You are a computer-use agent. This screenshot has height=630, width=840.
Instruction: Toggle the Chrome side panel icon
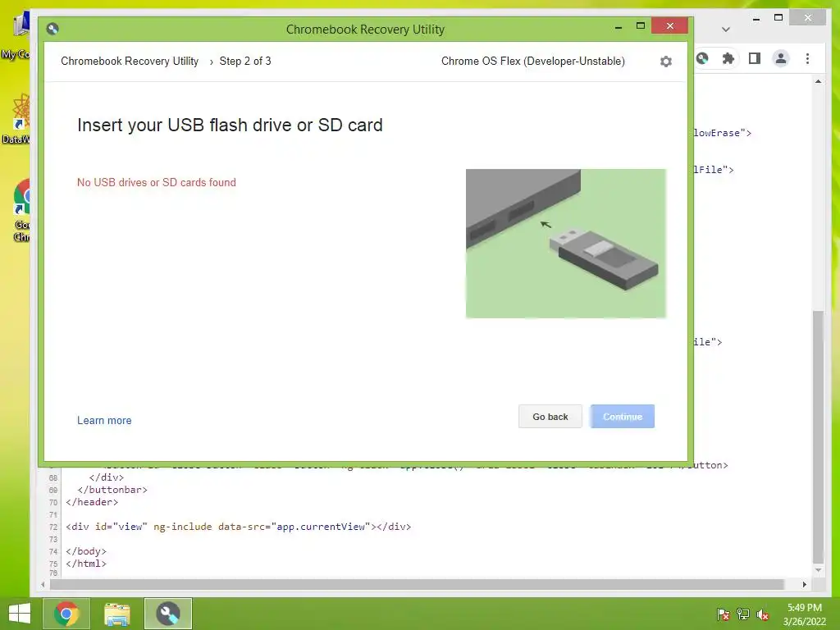tap(755, 58)
